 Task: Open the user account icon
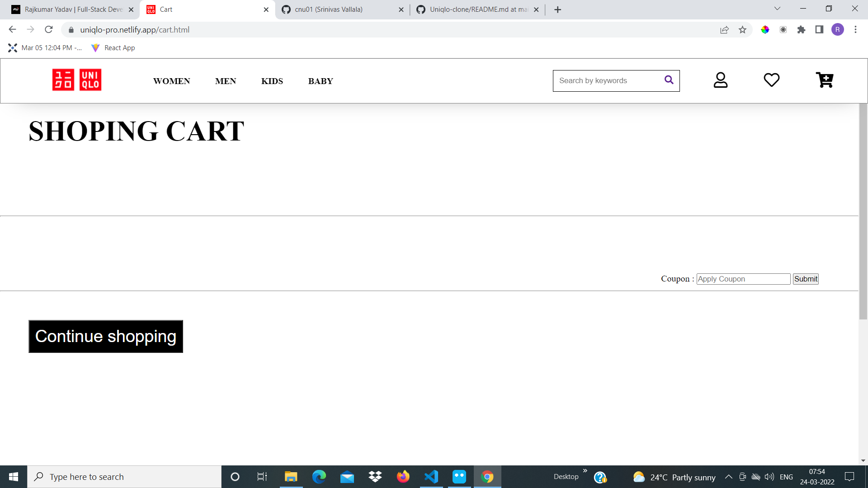tap(720, 80)
